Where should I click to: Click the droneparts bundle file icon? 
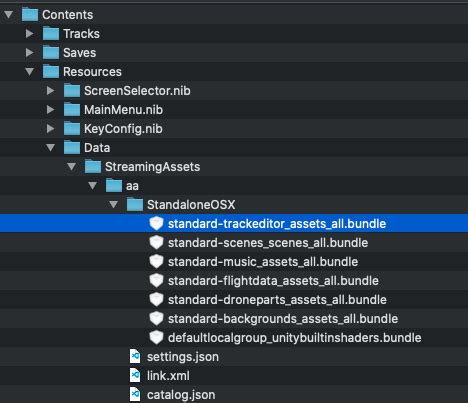click(156, 299)
